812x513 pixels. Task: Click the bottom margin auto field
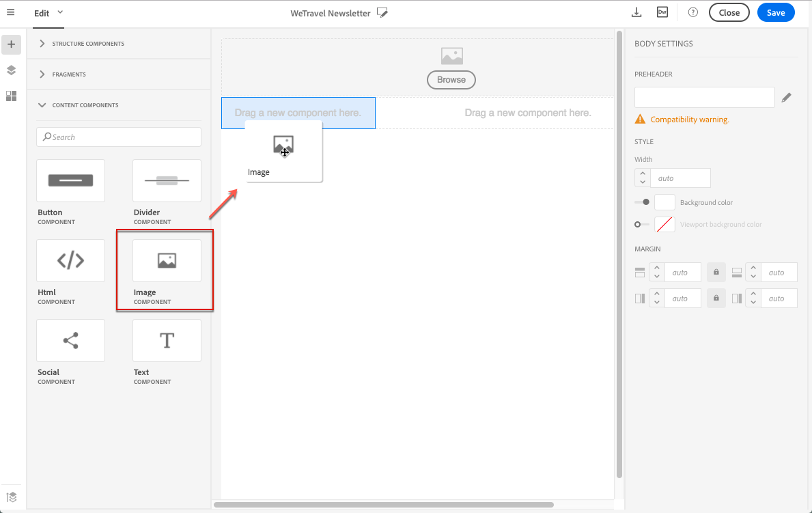[779, 272]
